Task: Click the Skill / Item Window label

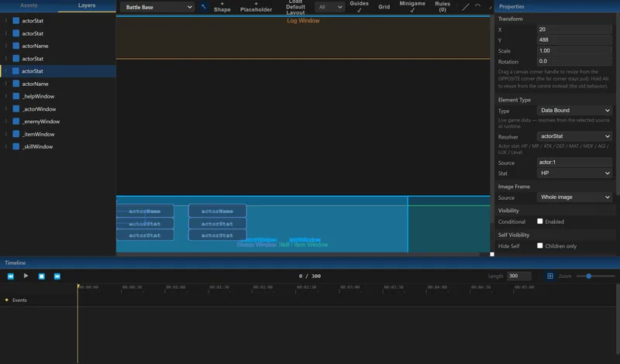Action: [x=303, y=245]
